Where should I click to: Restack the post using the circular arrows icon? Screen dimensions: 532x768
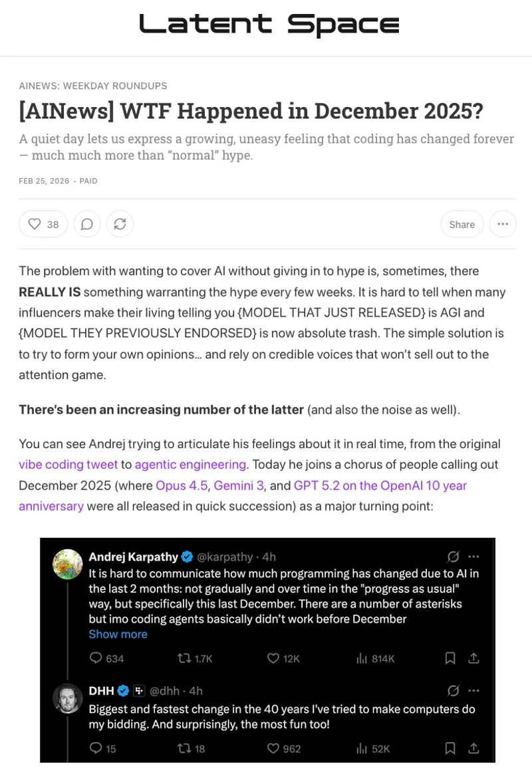tap(120, 224)
